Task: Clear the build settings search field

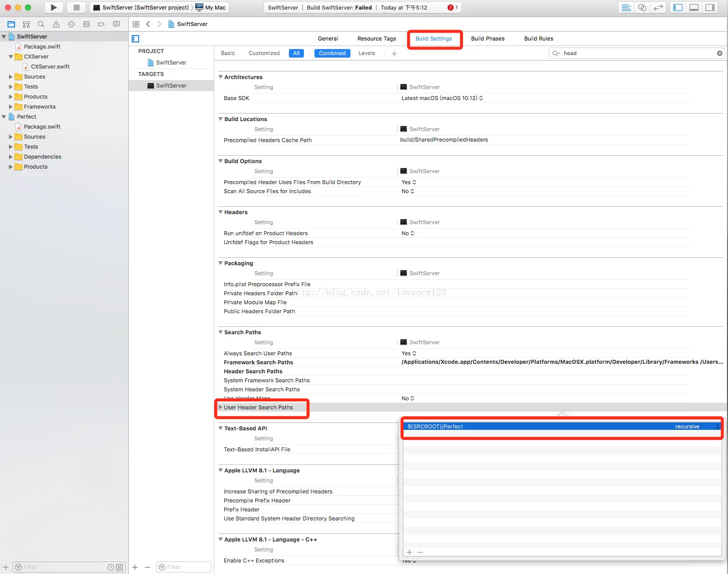Action: pyautogui.click(x=719, y=53)
